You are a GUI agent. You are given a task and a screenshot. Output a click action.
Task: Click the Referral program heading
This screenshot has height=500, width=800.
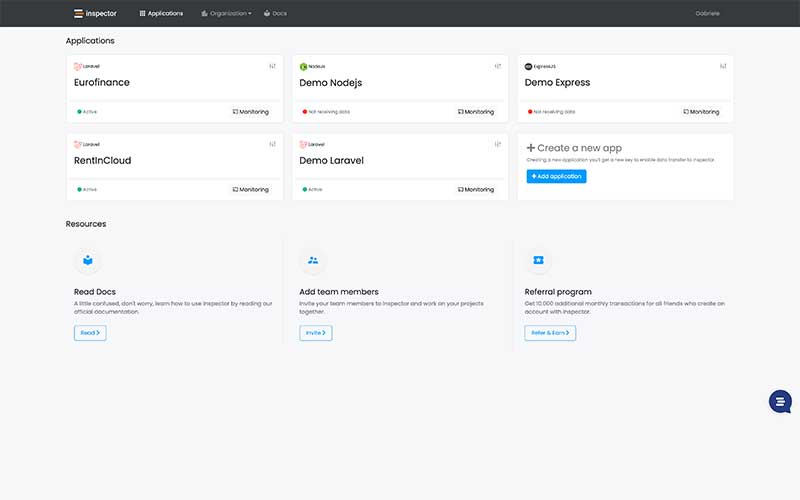pos(558,292)
